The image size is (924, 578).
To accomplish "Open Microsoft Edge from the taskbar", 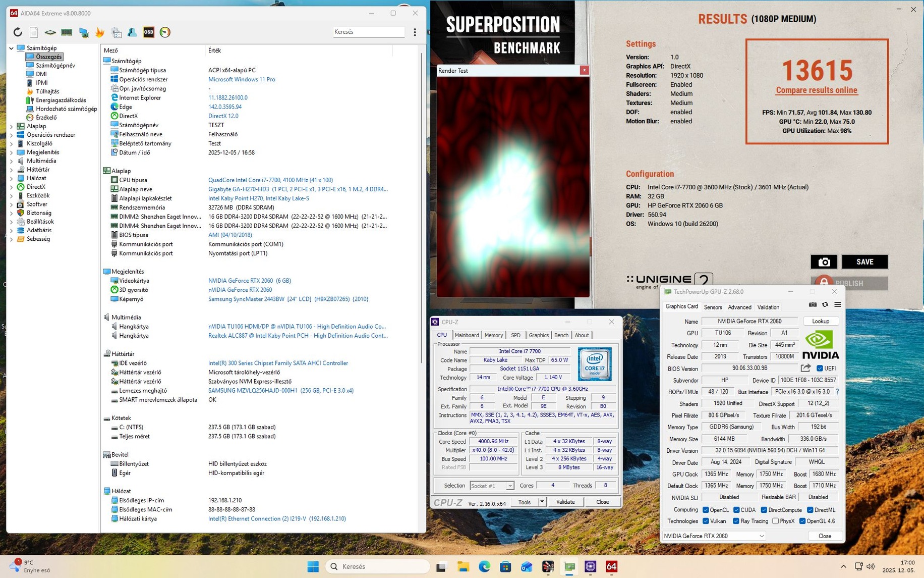I will point(484,566).
